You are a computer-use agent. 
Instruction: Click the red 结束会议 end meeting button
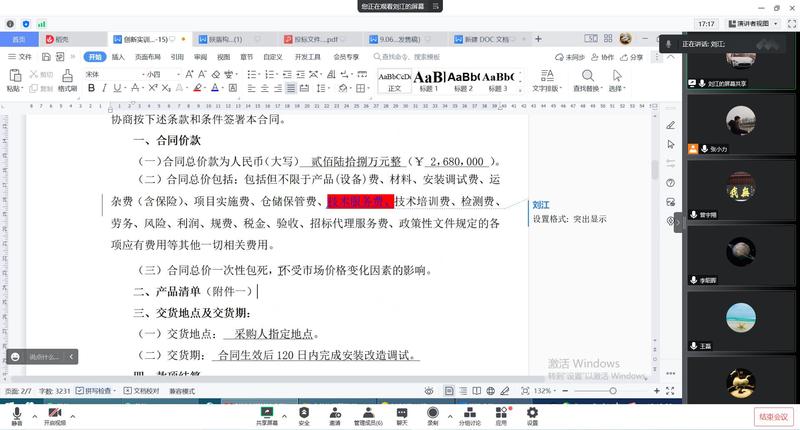pyautogui.click(x=773, y=416)
